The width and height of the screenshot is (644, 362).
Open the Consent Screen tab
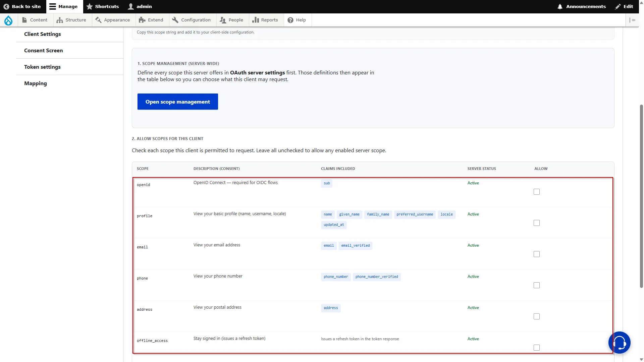70,51
